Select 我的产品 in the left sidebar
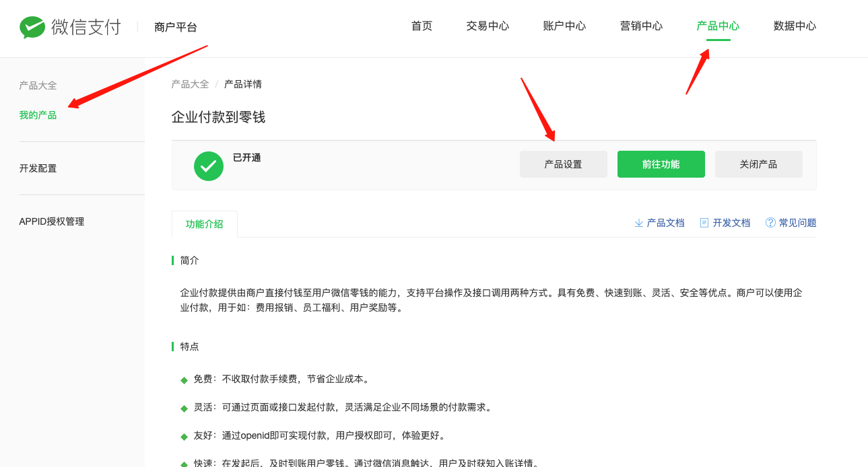Screen dimensions: 868x467 [x=38, y=115]
